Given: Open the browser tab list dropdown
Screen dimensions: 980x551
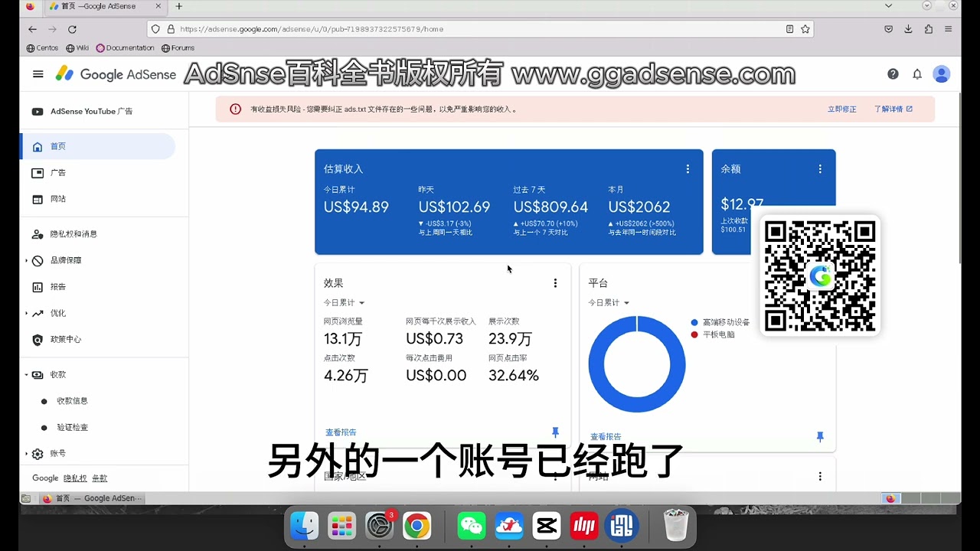Looking at the screenshot, I should click(888, 6).
